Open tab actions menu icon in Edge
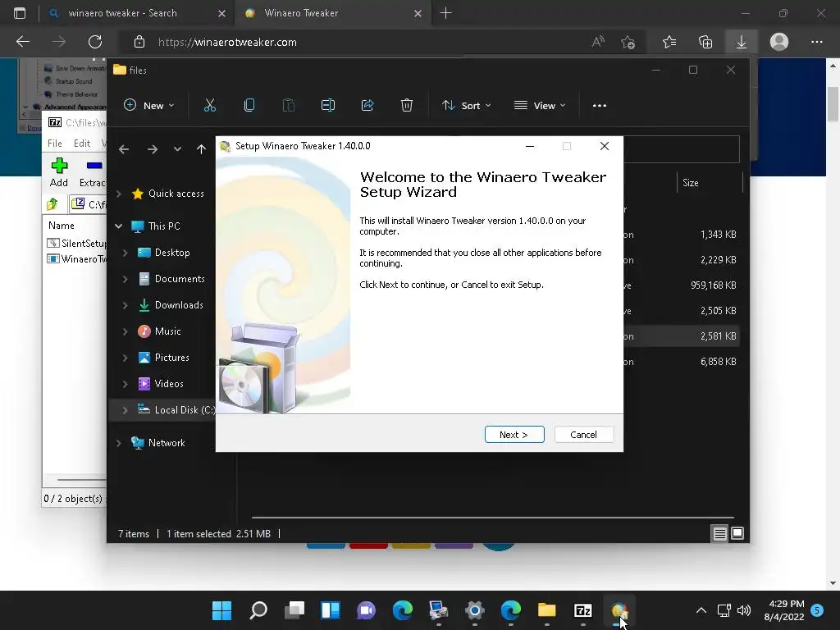 [20, 13]
